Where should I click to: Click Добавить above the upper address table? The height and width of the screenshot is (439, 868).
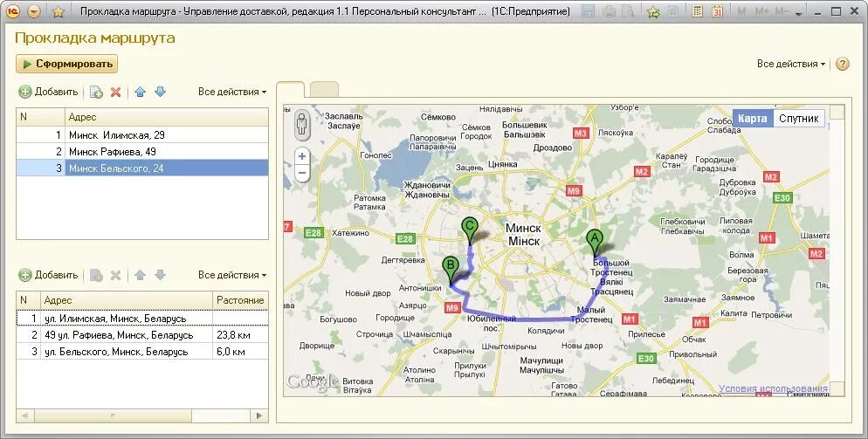click(48, 92)
